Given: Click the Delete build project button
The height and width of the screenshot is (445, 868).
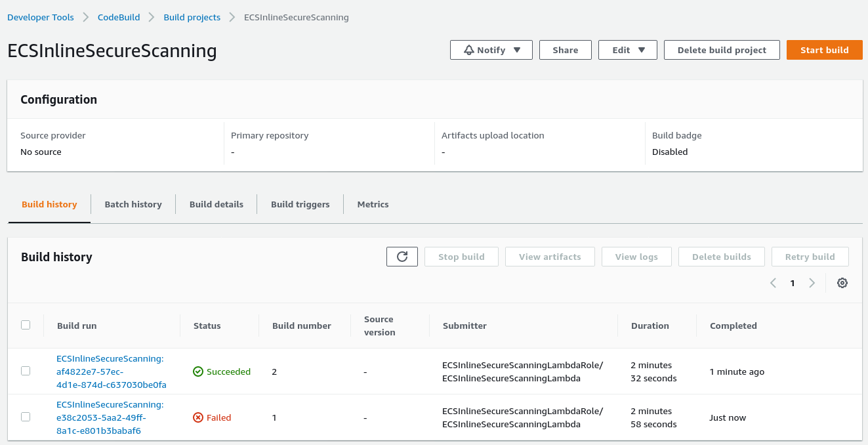Looking at the screenshot, I should [x=722, y=50].
